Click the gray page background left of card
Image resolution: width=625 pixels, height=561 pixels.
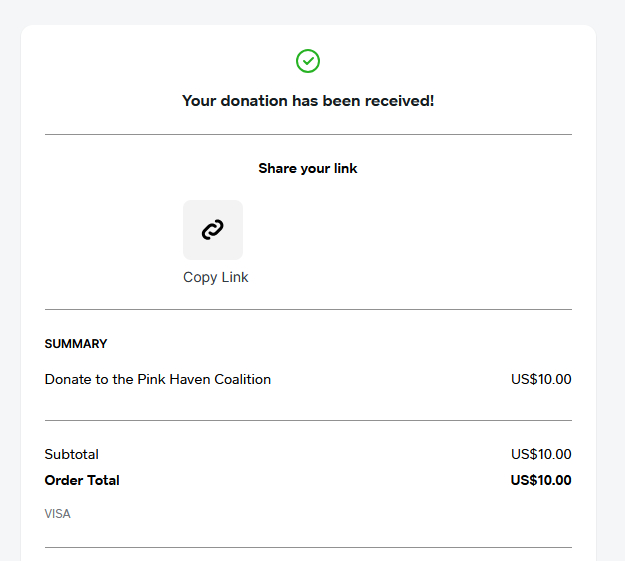coord(10,300)
